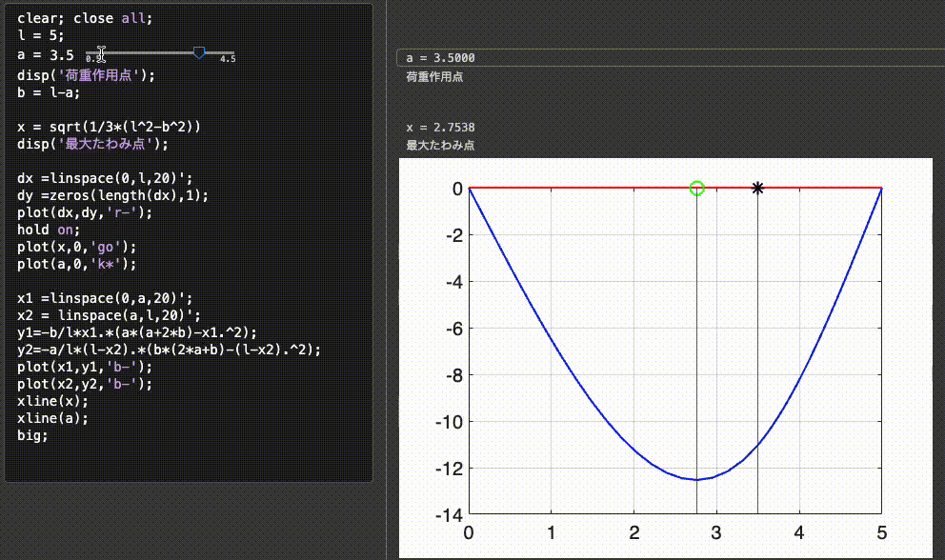Click the code line disp('最大たわみ点');
The image size is (945, 560).
pyautogui.click(x=92, y=144)
